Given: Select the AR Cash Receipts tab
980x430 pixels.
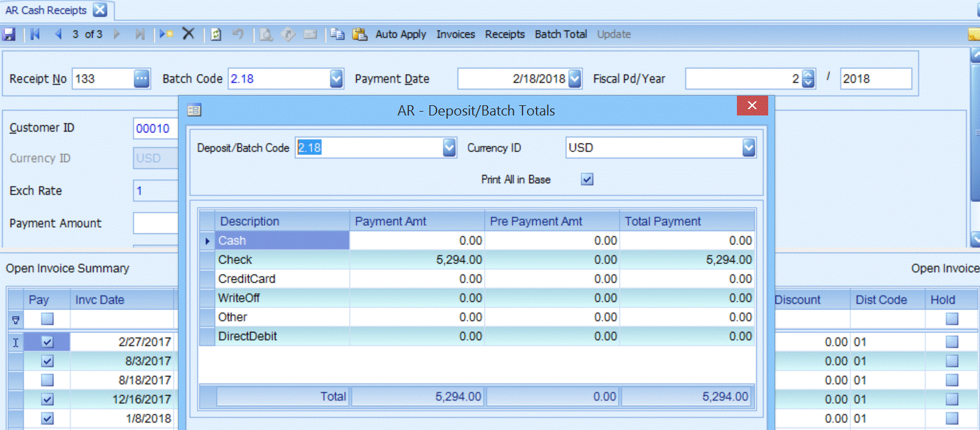Looking at the screenshot, I should tap(46, 10).
